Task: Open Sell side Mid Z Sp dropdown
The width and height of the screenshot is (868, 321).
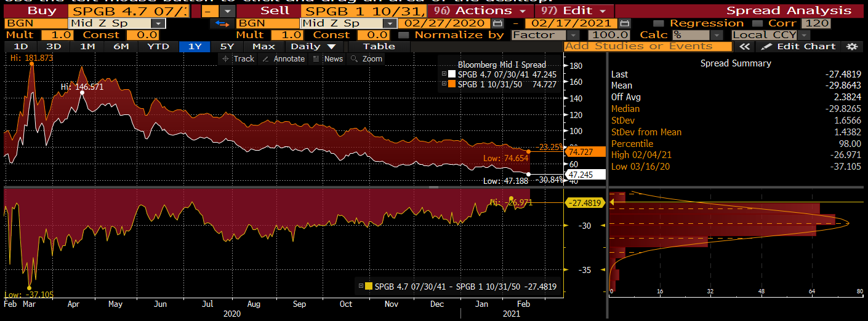Action: tap(388, 23)
